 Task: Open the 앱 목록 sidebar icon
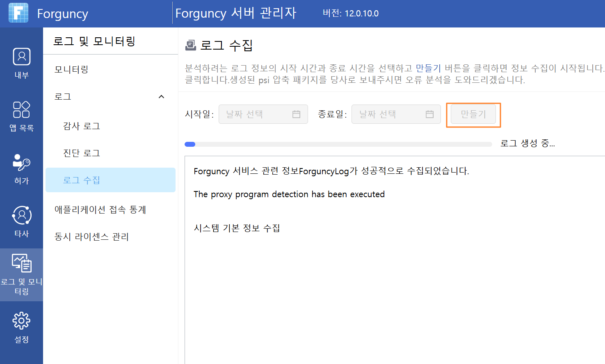[x=21, y=109]
